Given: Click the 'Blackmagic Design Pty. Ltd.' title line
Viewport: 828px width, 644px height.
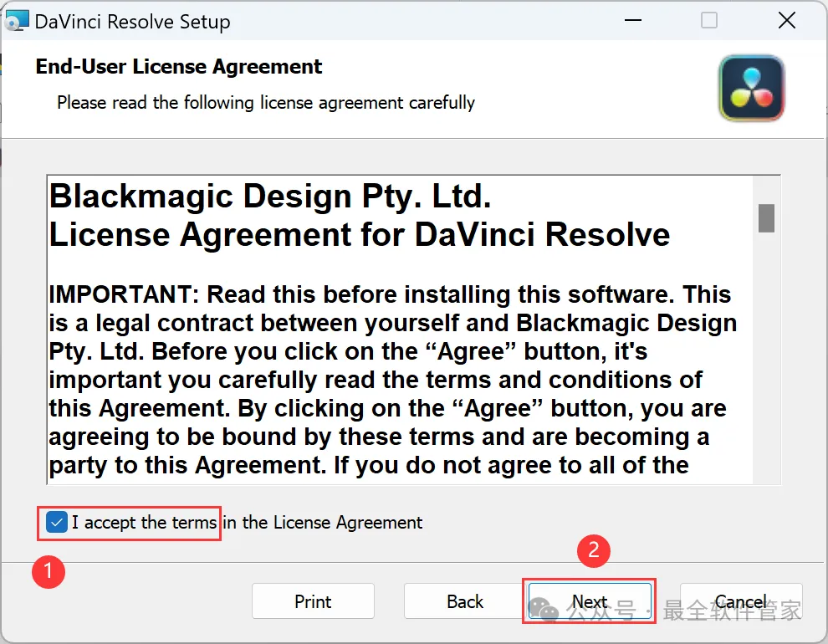Looking at the screenshot, I should pyautogui.click(x=270, y=197).
